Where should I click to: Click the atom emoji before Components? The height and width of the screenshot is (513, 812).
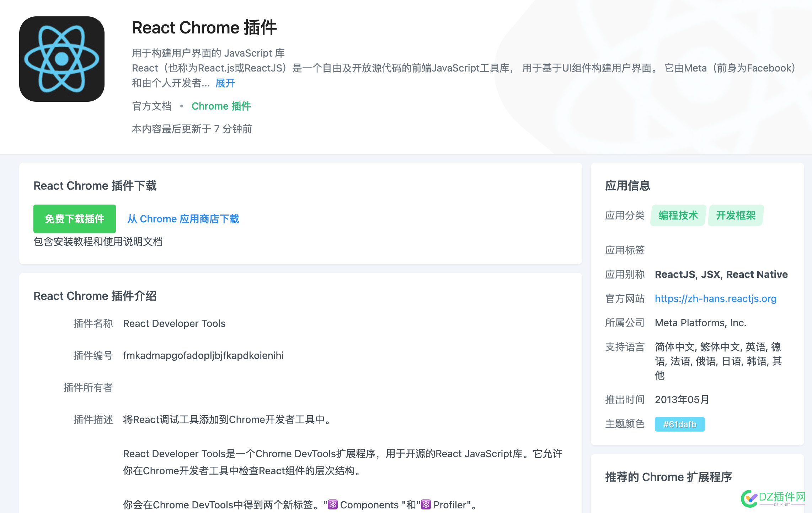coord(333,504)
